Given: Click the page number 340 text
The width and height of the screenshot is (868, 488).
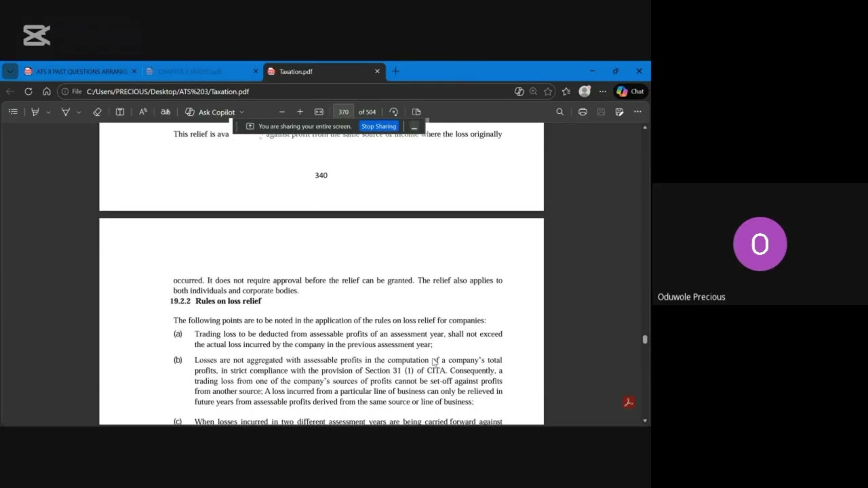Looking at the screenshot, I should (x=321, y=176).
